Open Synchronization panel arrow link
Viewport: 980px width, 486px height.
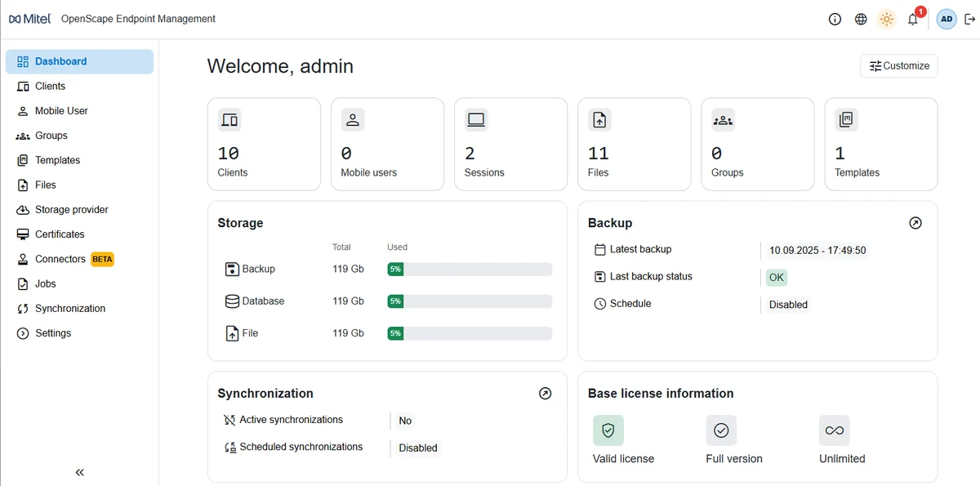pyautogui.click(x=546, y=394)
